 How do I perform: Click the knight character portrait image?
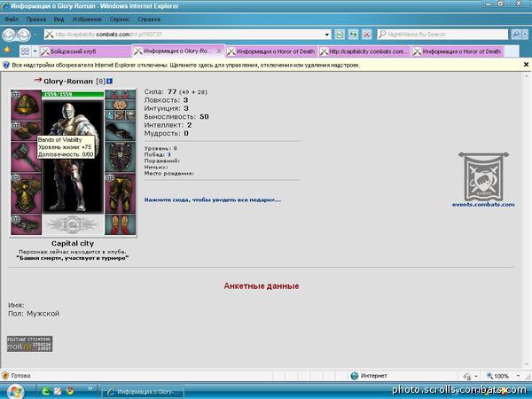pyautogui.click(x=74, y=156)
